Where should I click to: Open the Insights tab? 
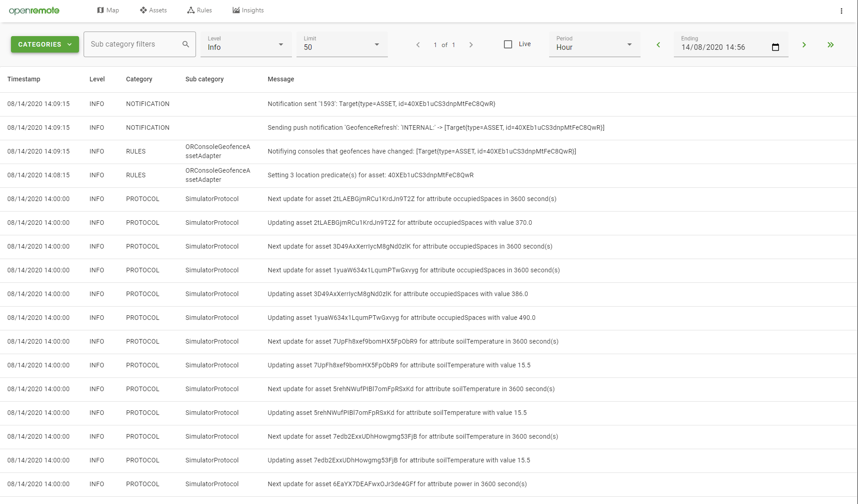(x=248, y=10)
